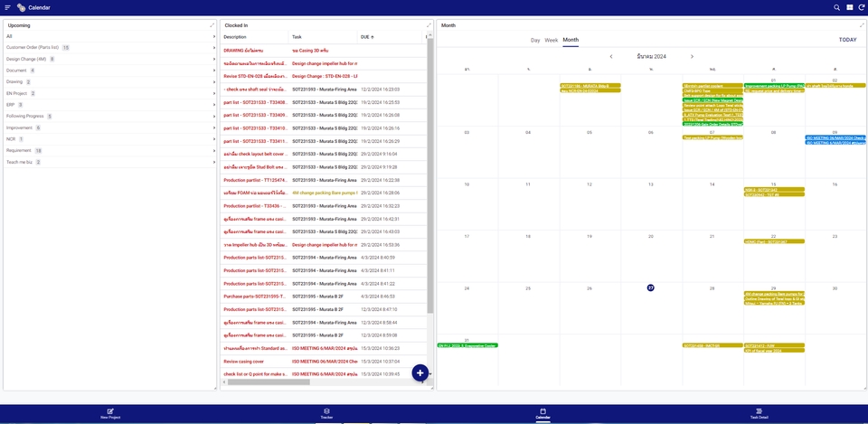Open the single event on day 22

(774, 241)
